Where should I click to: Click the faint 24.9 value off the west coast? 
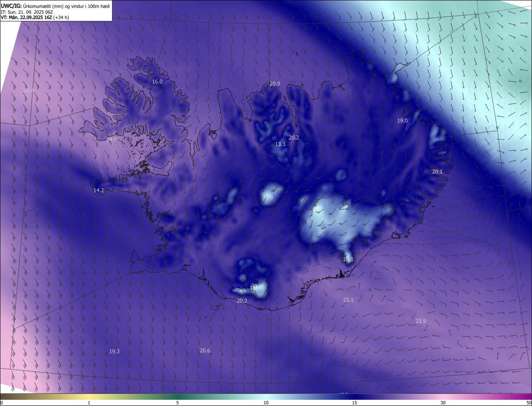[x=111, y=140]
